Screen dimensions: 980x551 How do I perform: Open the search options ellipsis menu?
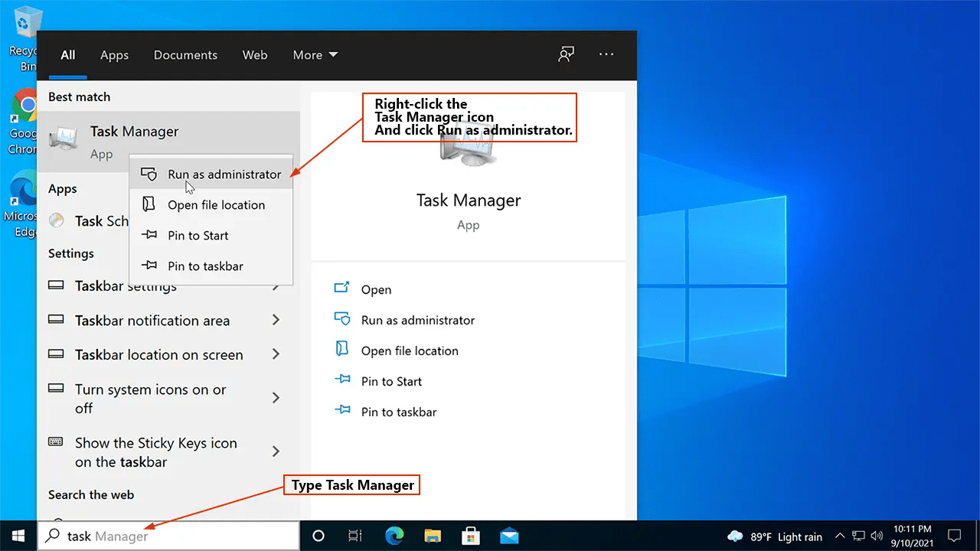click(x=606, y=55)
